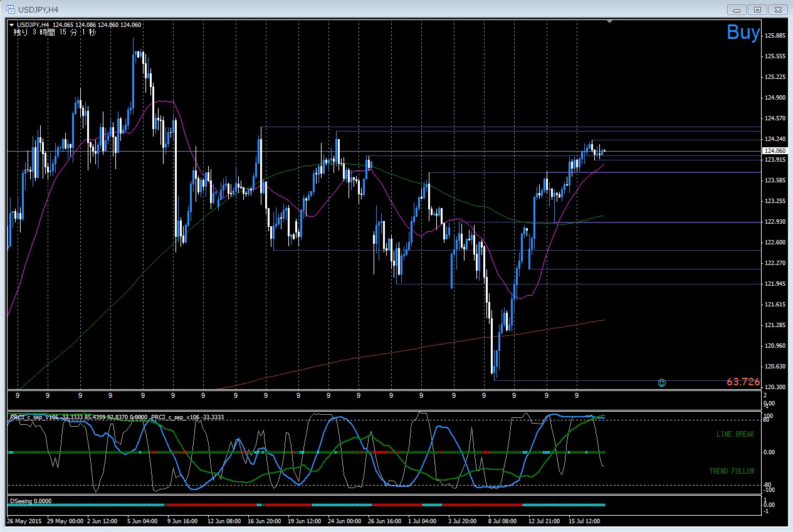Close the USDJPY,H4 chart window
793x532 pixels.
coord(777,9)
